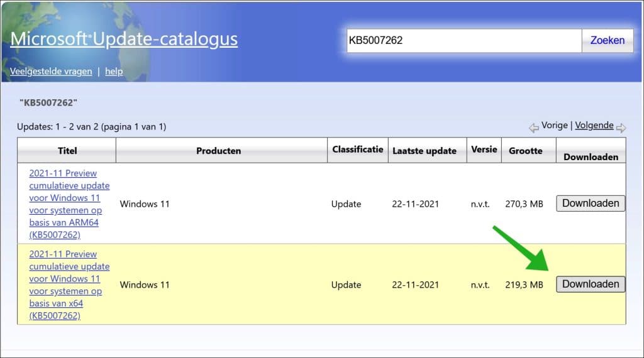Click the 22-11-2021 date in ARM64 row
The height and width of the screenshot is (358, 644).
(x=415, y=204)
